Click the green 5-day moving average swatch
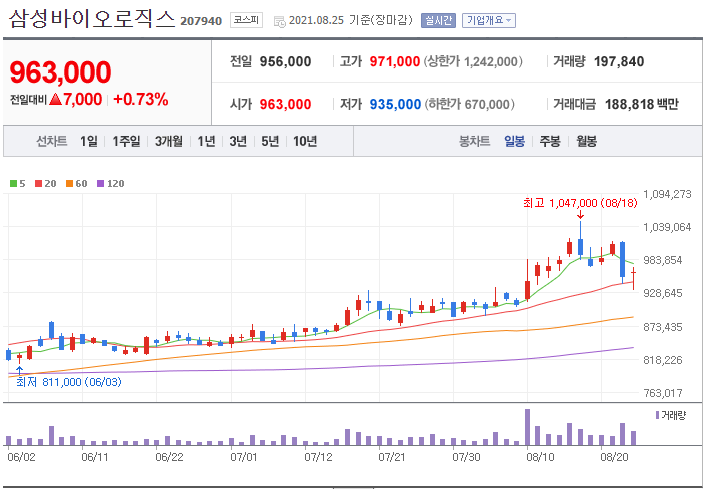Screen dimensions: 703x489 point(13,184)
